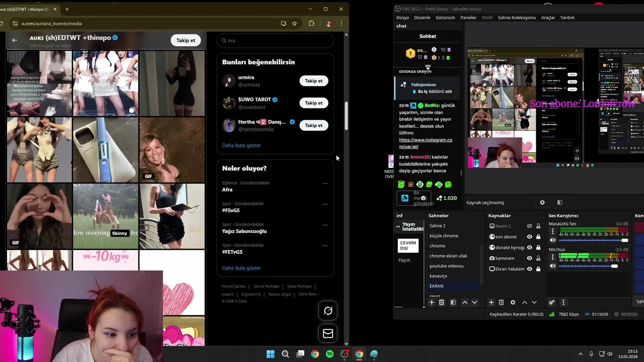Open Instagram link in chat
644x362 pixels.
(426, 143)
